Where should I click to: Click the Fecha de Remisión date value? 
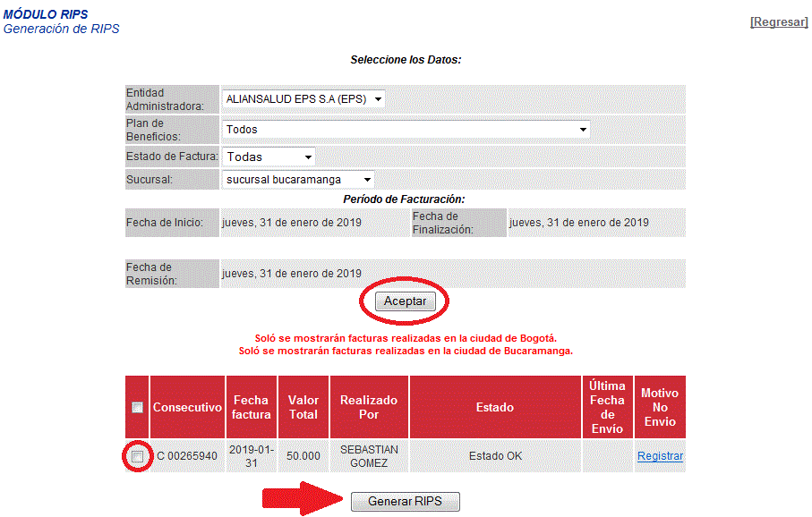click(292, 273)
